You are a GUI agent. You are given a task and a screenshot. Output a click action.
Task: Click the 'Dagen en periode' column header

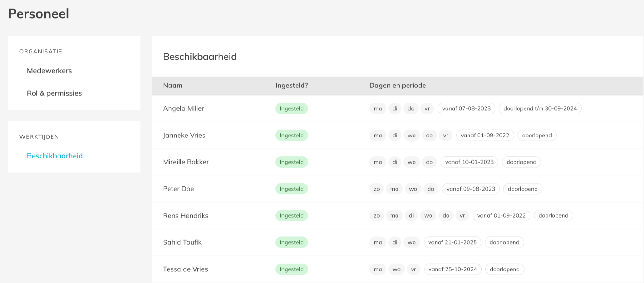(x=397, y=86)
